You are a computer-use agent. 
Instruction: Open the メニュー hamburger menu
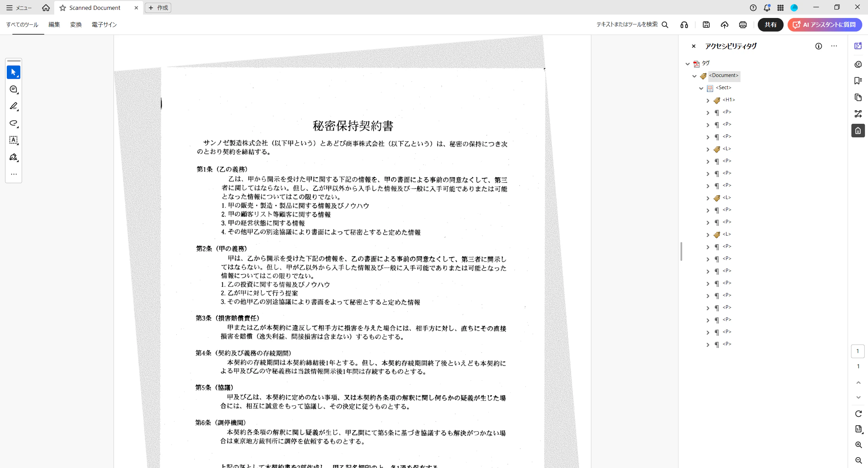pos(19,8)
